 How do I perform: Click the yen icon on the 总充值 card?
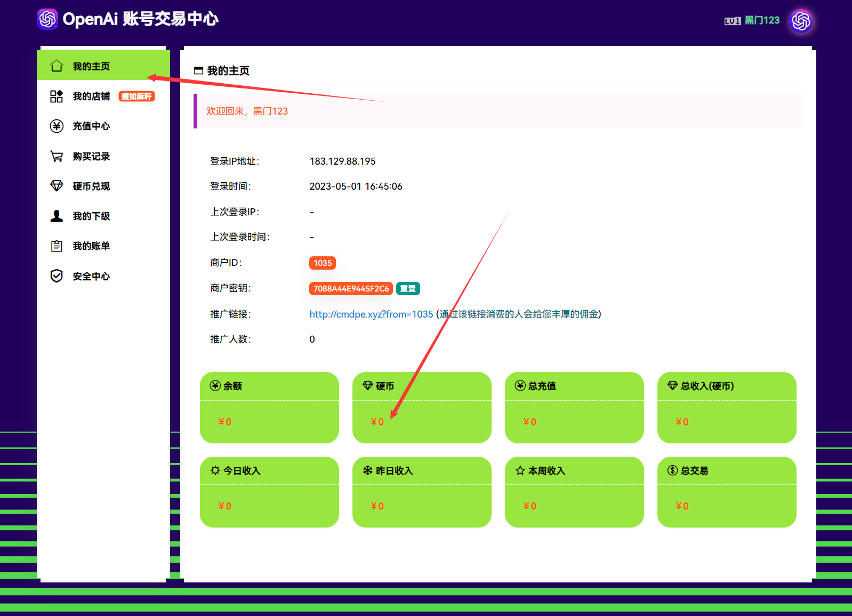[520, 386]
